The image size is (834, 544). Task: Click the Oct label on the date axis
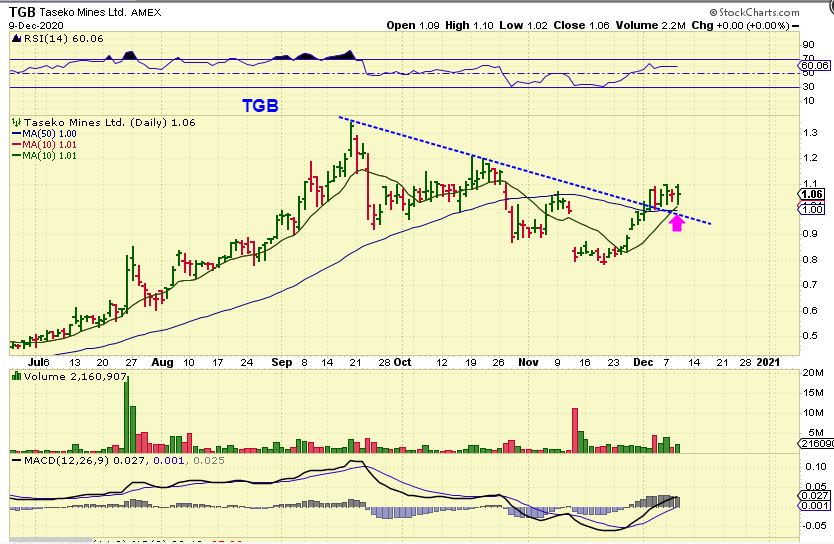click(403, 362)
